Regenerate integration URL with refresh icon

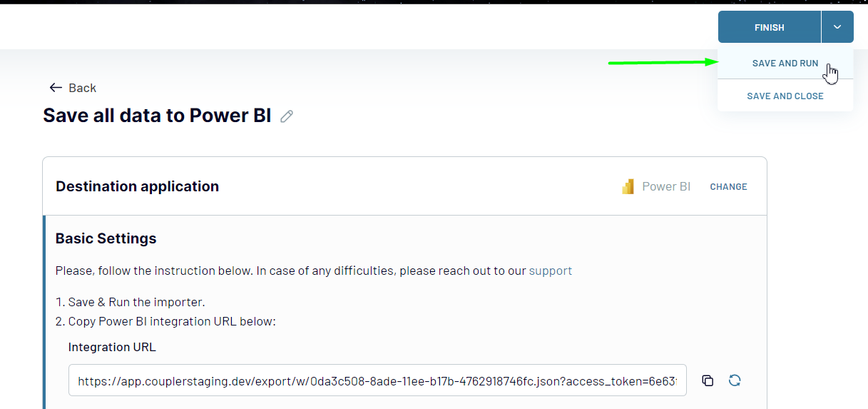click(735, 380)
